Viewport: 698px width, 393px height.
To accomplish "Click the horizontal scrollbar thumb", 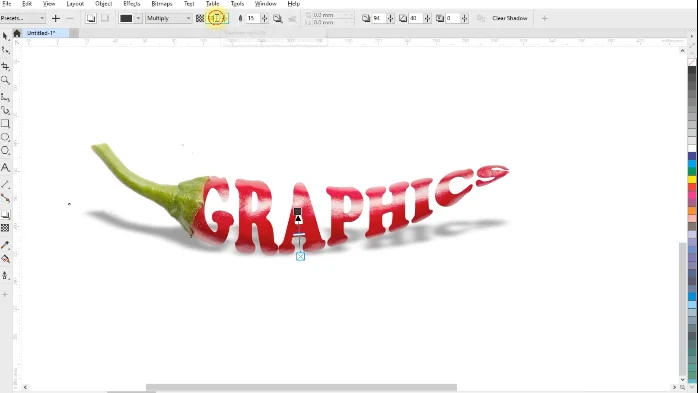I will (x=301, y=387).
